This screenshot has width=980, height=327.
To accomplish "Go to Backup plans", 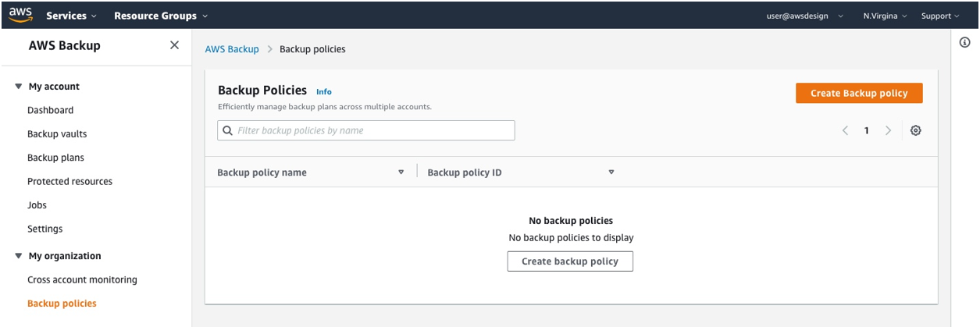I will pos(55,158).
